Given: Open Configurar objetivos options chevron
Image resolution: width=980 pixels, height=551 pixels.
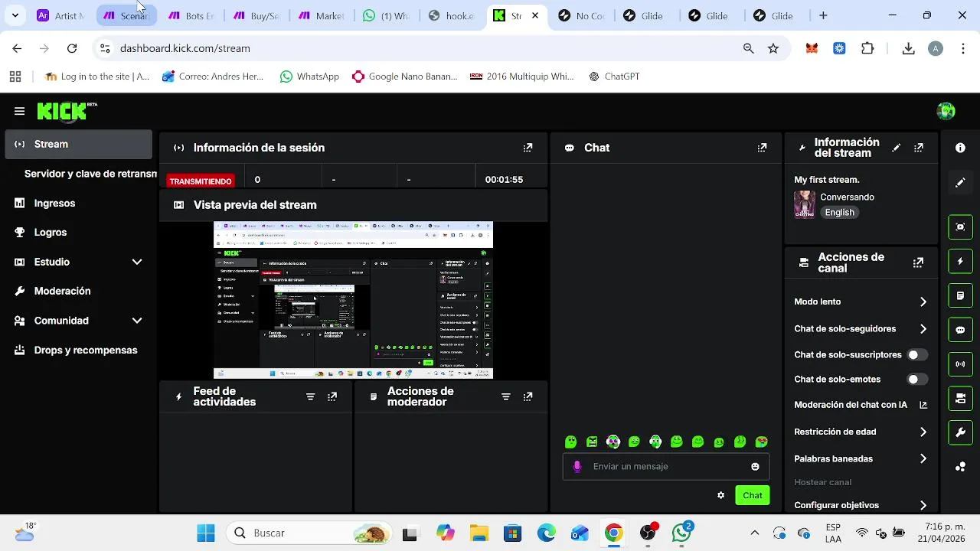Looking at the screenshot, I should 923,505.
